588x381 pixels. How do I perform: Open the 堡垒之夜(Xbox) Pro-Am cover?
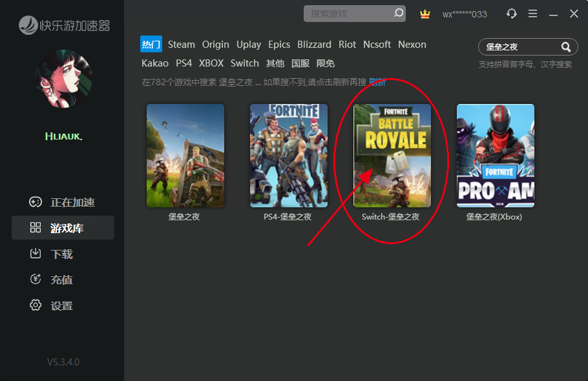pos(496,156)
